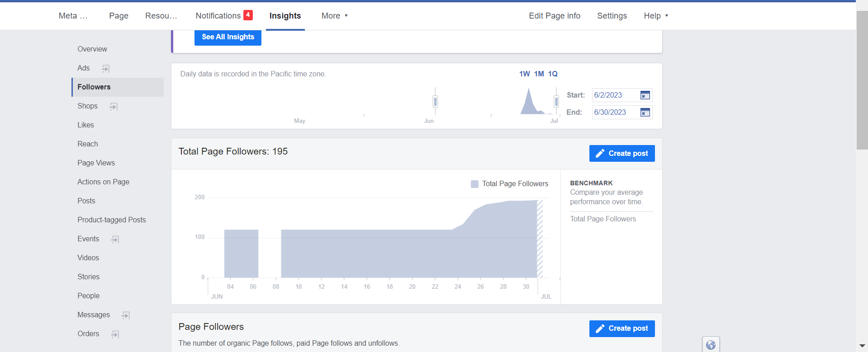Click the external link icon next to Messages

tap(126, 315)
